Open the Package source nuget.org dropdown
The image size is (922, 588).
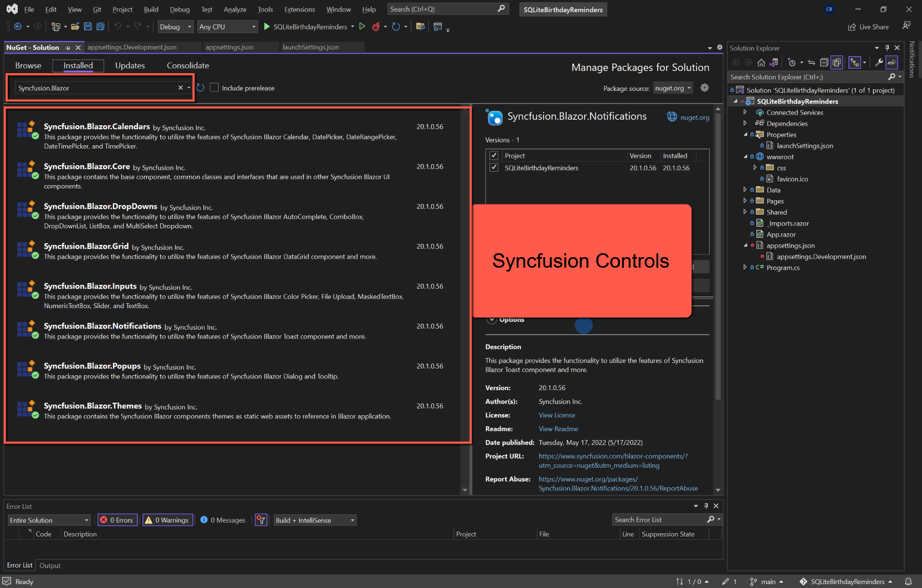click(x=673, y=88)
